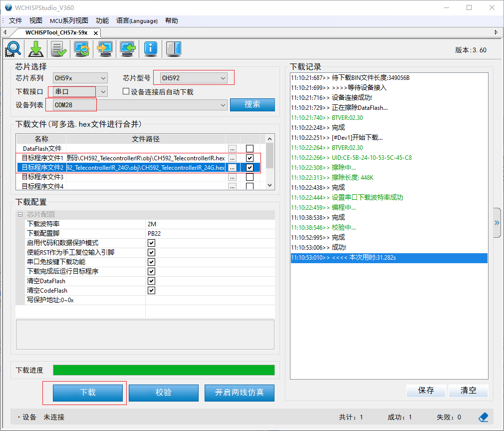Click file list scrollbar down arrow
Screen dimensions: 504x431
pos(269,185)
